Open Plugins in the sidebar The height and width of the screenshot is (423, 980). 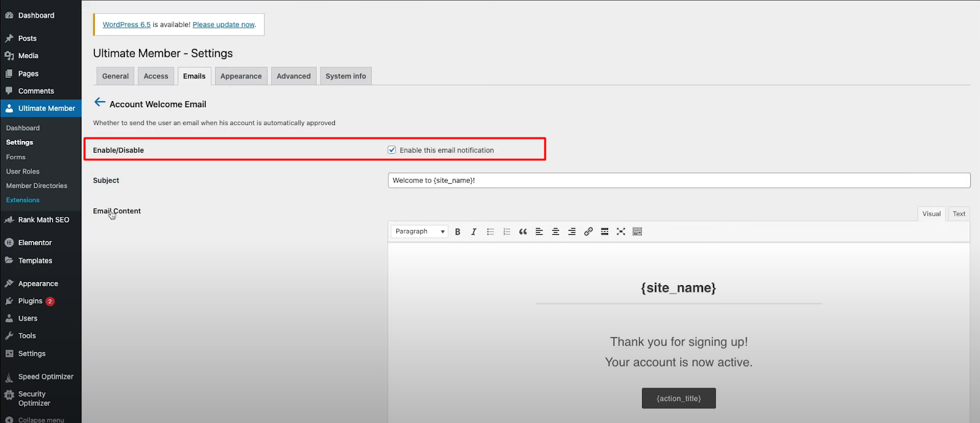pyautogui.click(x=30, y=301)
